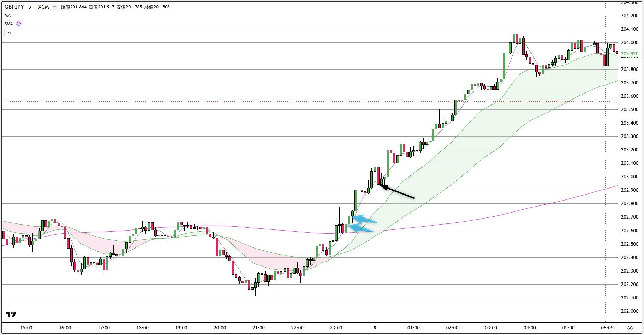Viewport: 644px width, 335px height.
Task: Click the gray market status icon
Action: point(55,7)
